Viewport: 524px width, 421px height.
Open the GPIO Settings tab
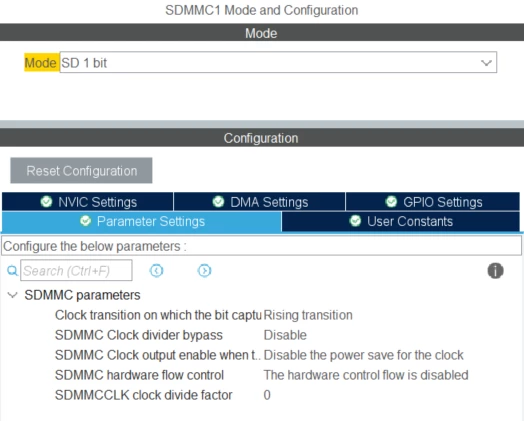point(433,202)
